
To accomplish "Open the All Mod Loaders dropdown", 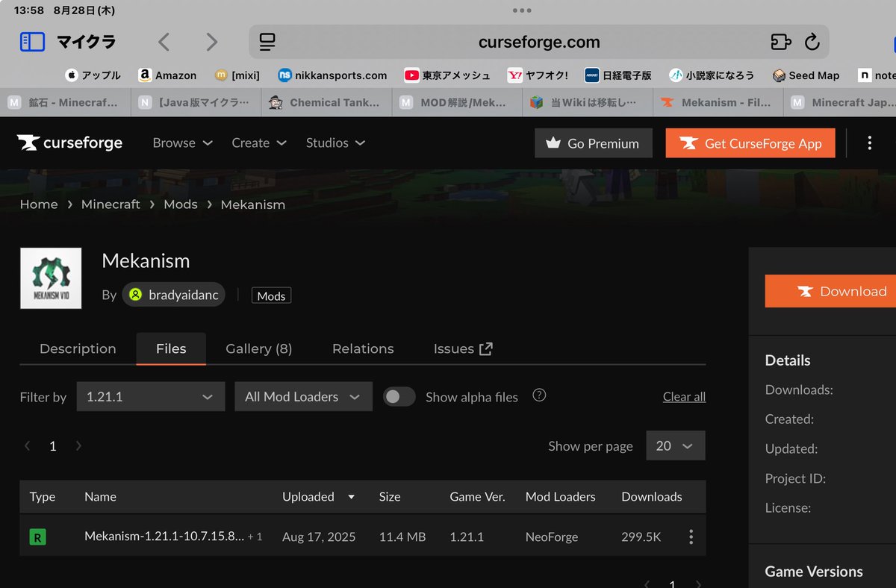I will (x=303, y=396).
